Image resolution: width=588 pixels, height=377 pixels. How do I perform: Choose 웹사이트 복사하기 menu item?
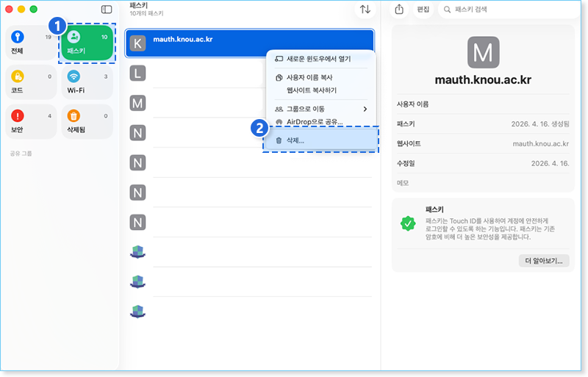coord(320,90)
